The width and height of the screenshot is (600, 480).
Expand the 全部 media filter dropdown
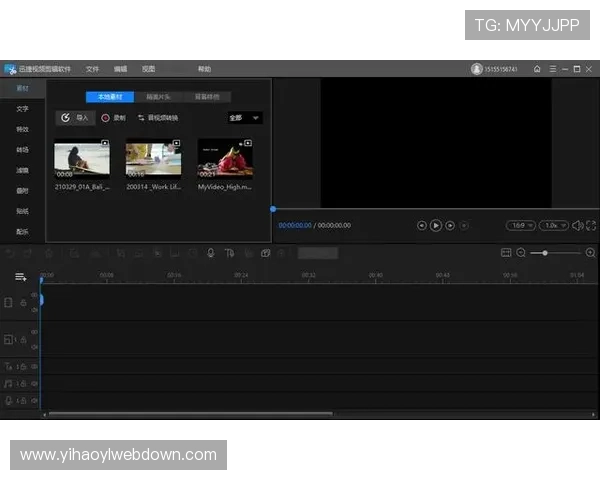click(244, 118)
